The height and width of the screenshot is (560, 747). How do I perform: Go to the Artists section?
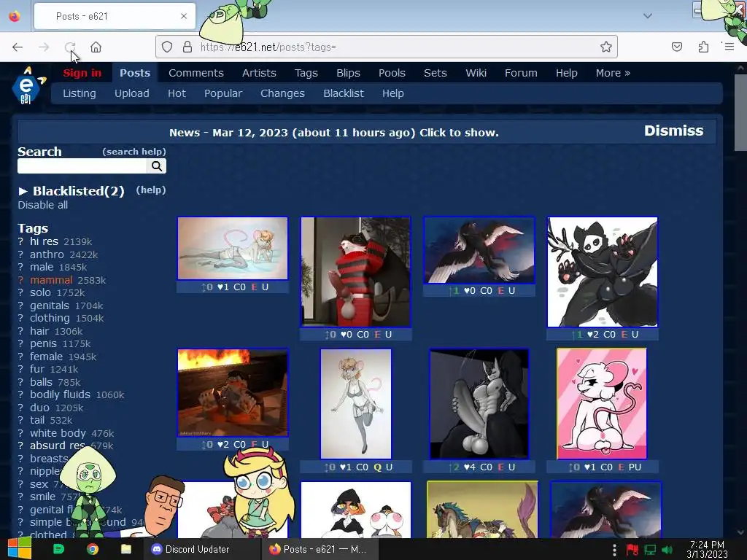tap(259, 73)
